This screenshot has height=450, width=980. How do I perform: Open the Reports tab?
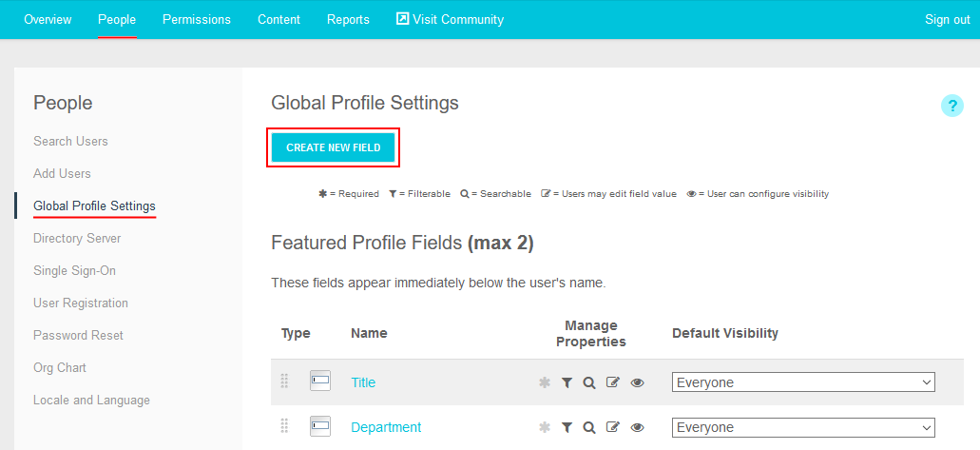(x=348, y=19)
